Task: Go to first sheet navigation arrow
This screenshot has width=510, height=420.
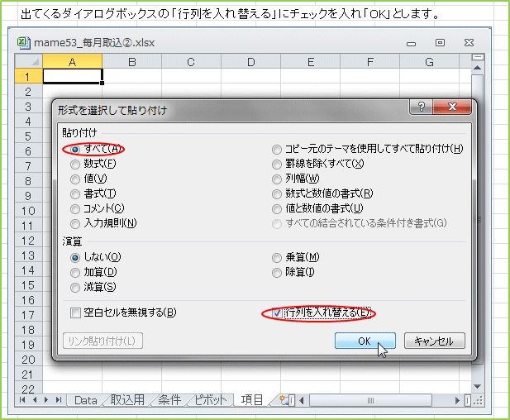Action: click(22, 400)
